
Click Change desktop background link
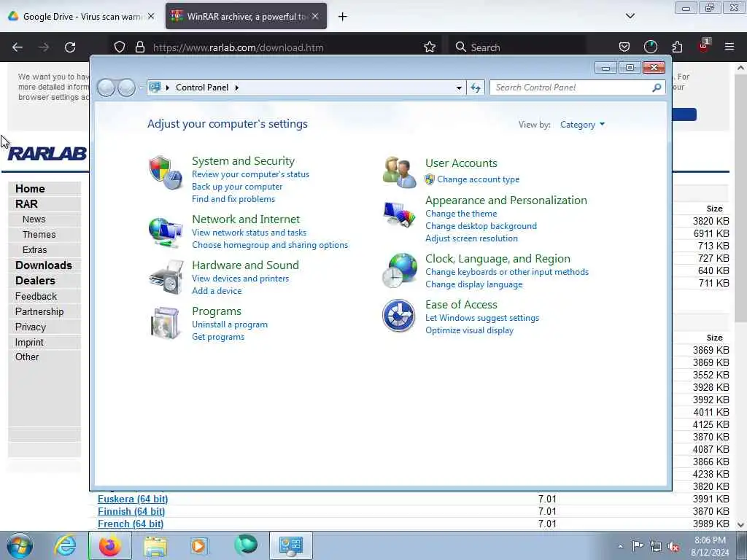(x=481, y=226)
